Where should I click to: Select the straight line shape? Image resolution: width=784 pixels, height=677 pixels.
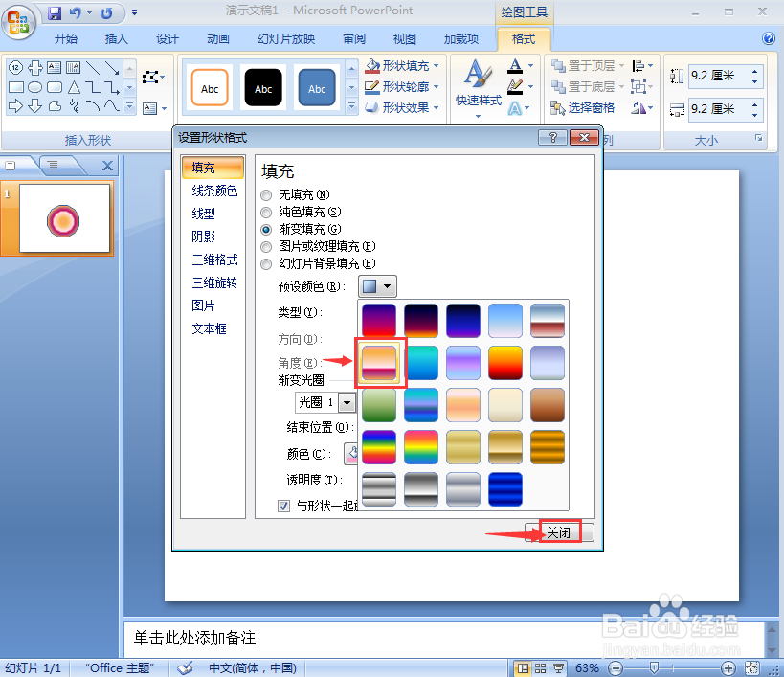93,67
